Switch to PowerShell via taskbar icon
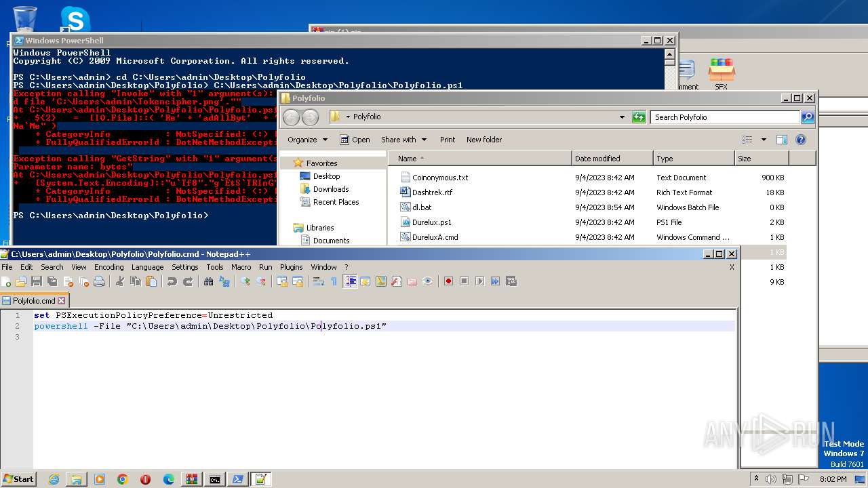Screen dimensions: 868x488 (x=237, y=479)
